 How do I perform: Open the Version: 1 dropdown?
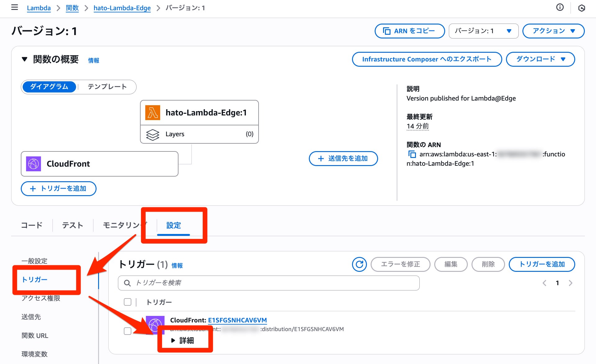[483, 31]
